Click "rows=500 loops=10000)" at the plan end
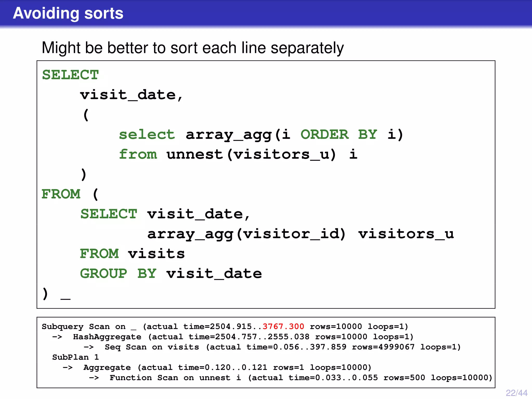This screenshot has height=399, width=532. pos(438,378)
